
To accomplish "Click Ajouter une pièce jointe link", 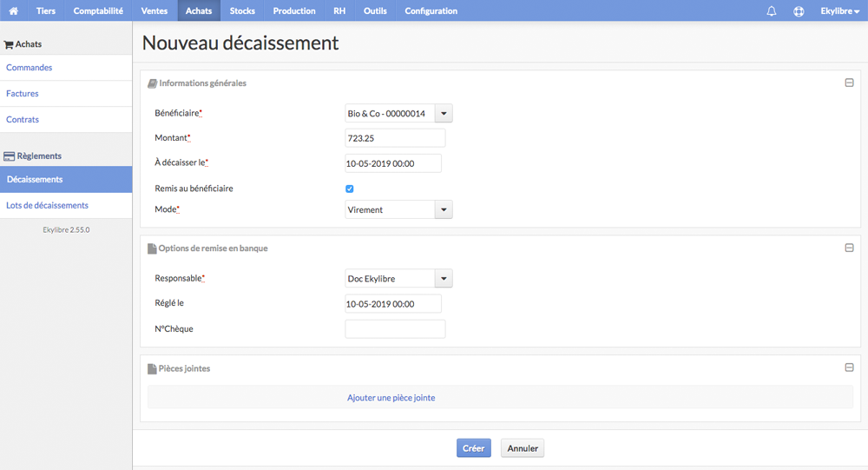I will coord(391,397).
